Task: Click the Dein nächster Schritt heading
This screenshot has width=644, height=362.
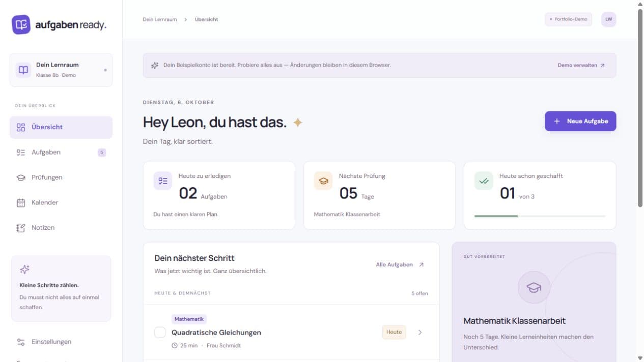Action: 194,258
